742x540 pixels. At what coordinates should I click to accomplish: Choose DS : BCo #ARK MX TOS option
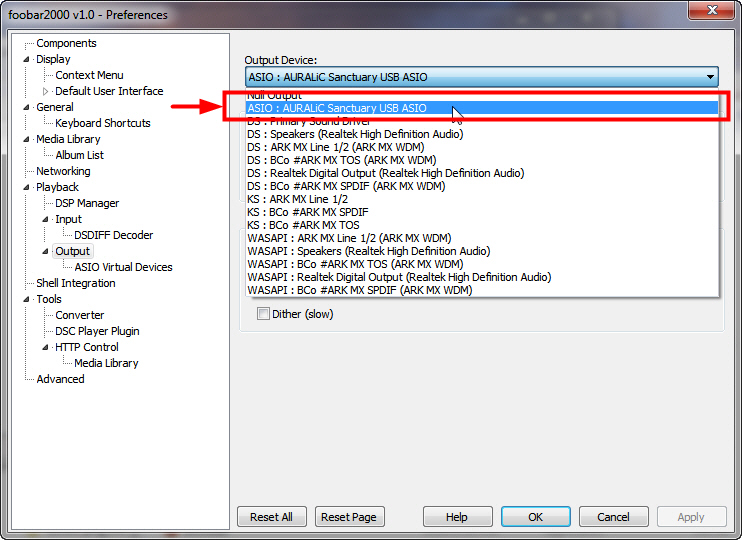[x=482, y=160]
